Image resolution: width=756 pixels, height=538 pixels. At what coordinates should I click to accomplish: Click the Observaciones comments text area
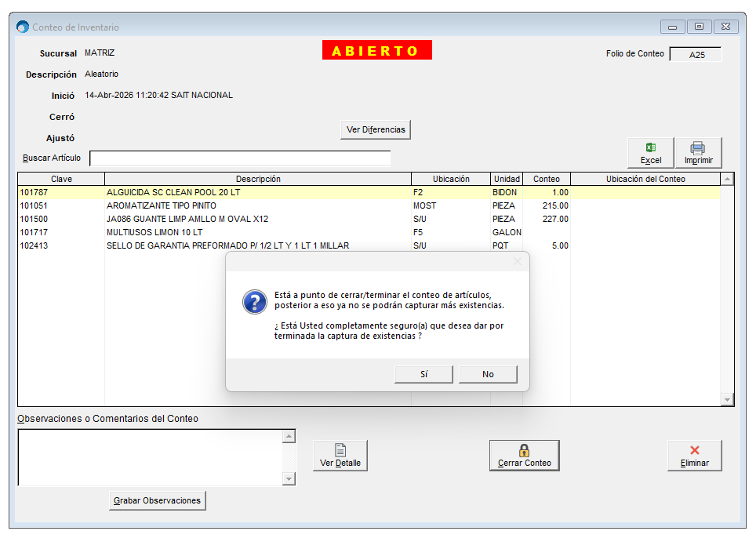(149, 457)
